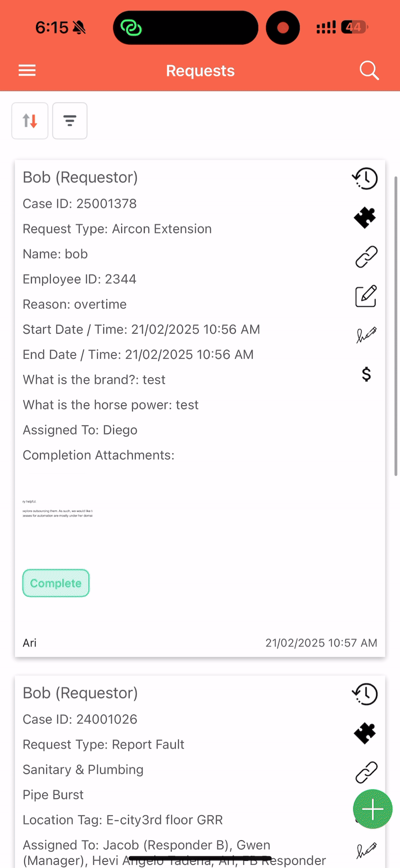Open the hamburger navigation menu
Image resolution: width=400 pixels, height=868 pixels.
pyautogui.click(x=27, y=71)
